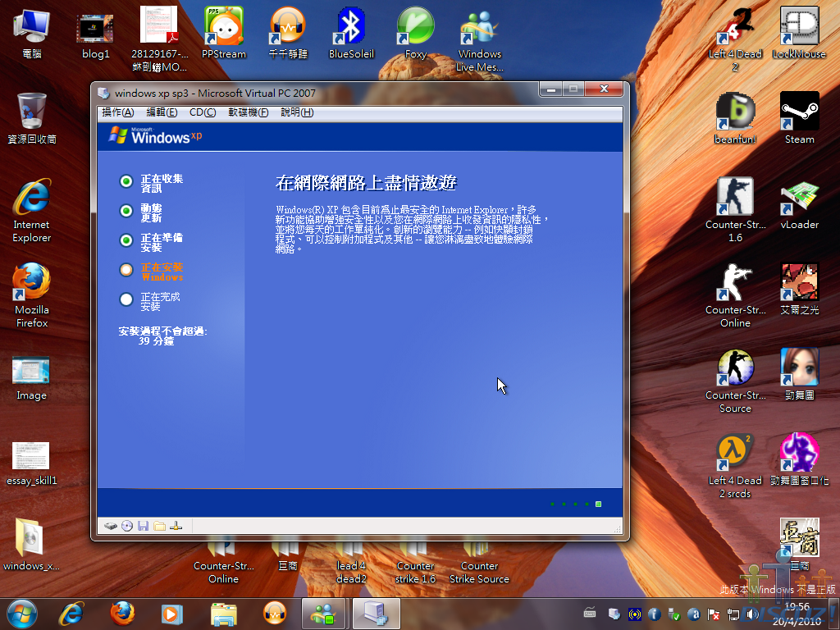This screenshot has height=630, width=840.
Task: Click the 正在完成安裝 step indicator
Action: point(126,299)
